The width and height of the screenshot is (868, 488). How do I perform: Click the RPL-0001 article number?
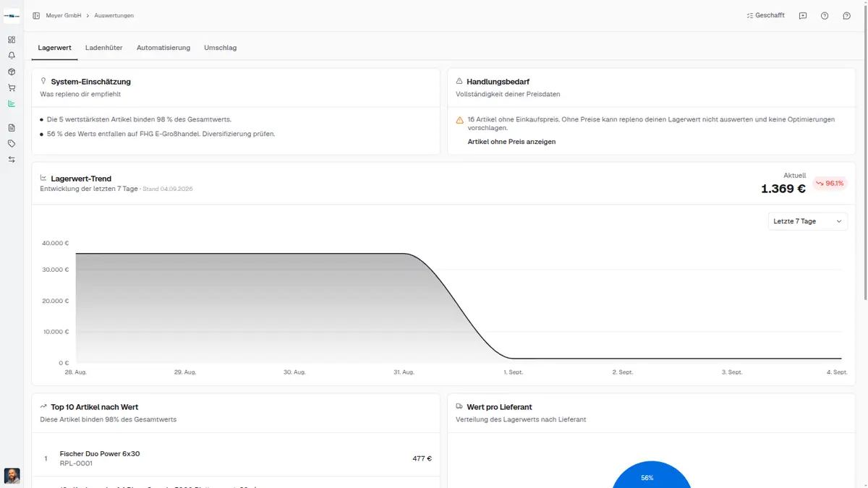tap(76, 463)
